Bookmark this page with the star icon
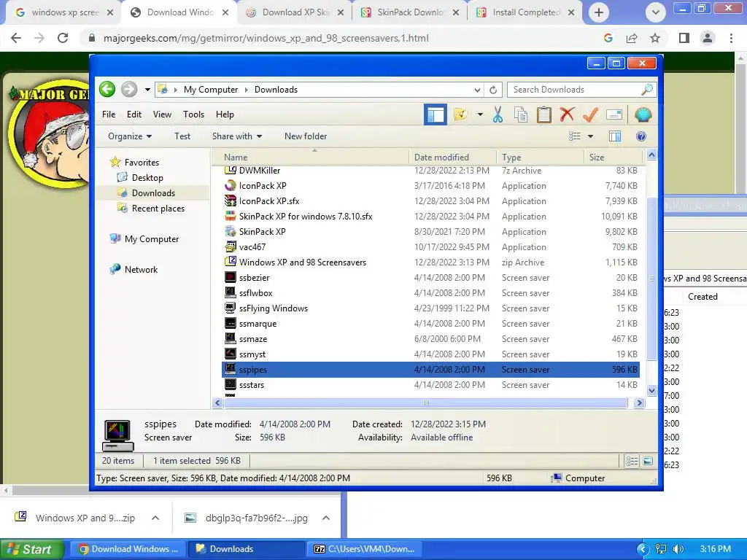747x560 pixels. pos(655,38)
